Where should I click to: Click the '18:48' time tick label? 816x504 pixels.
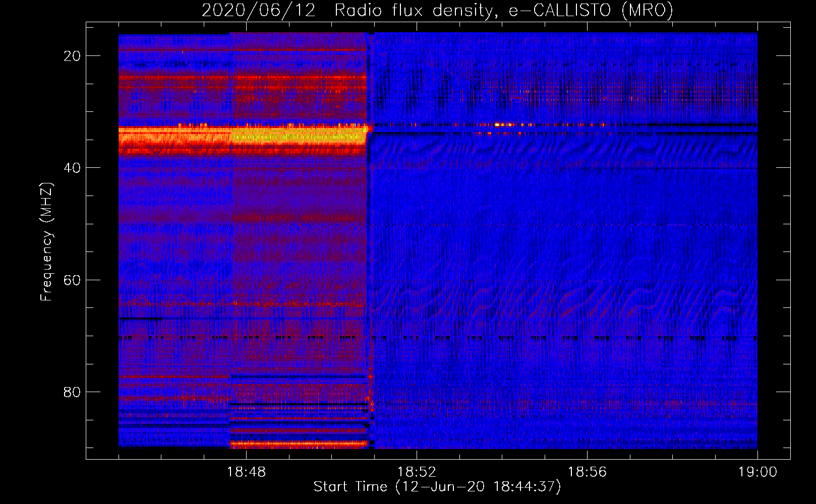click(246, 472)
